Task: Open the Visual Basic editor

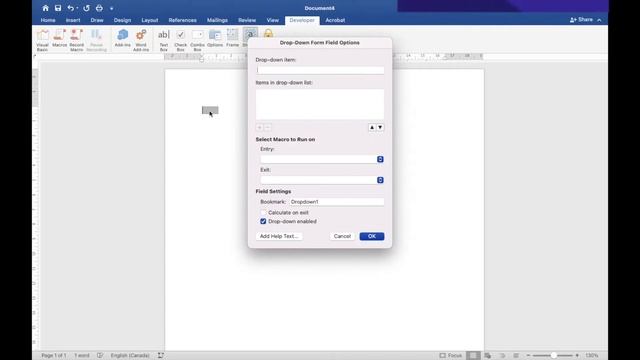Action: [42, 40]
